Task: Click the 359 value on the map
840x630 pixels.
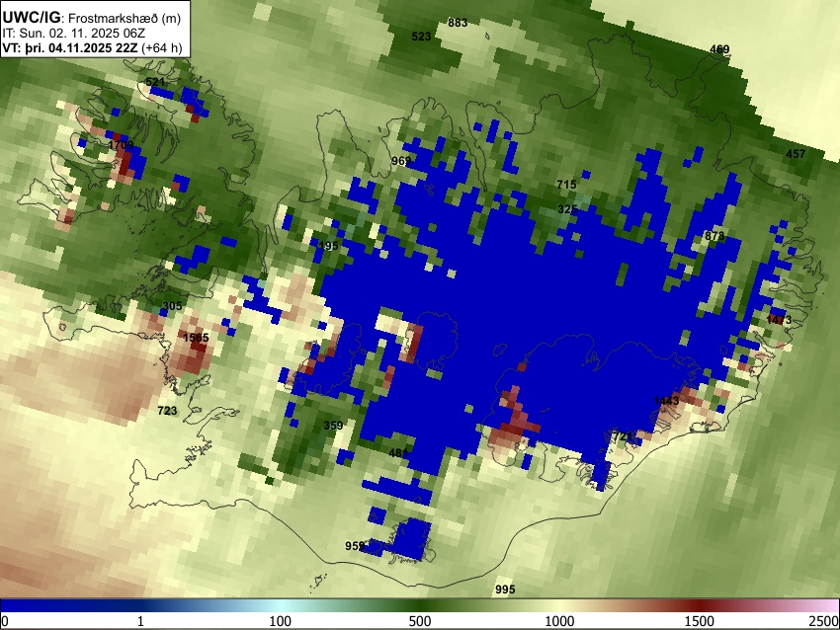Action: [x=333, y=426]
